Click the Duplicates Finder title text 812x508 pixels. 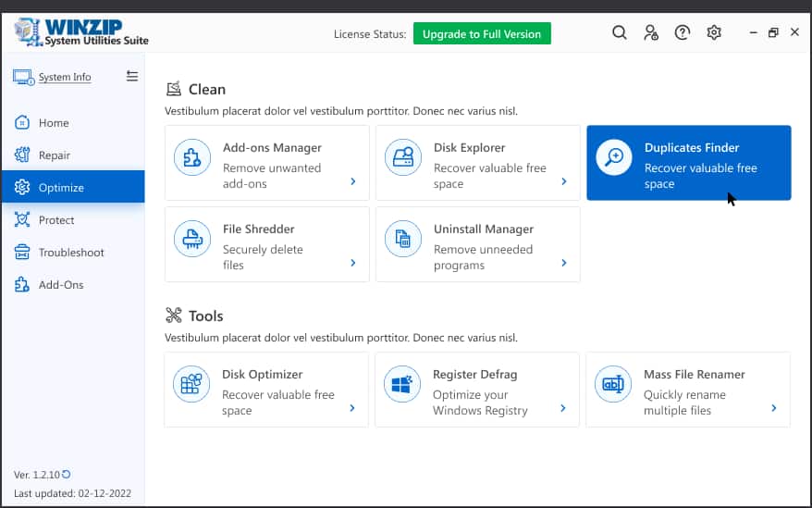[692, 148]
